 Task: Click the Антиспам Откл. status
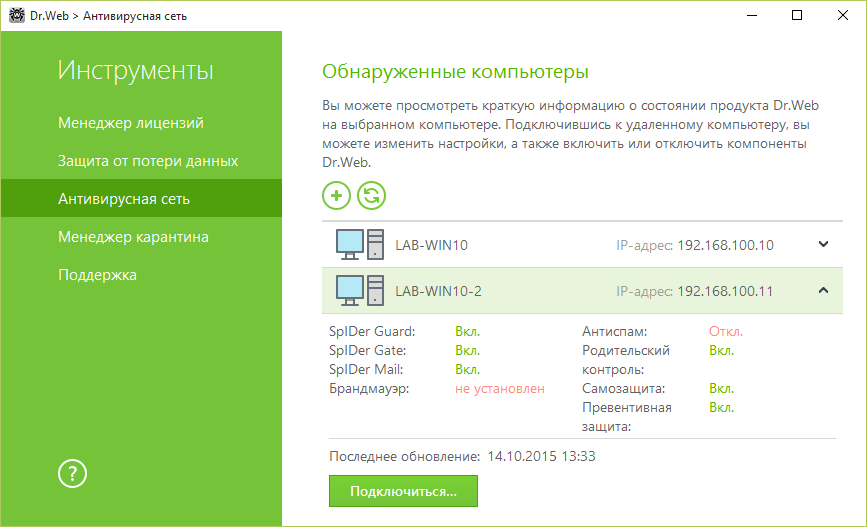coord(726,331)
